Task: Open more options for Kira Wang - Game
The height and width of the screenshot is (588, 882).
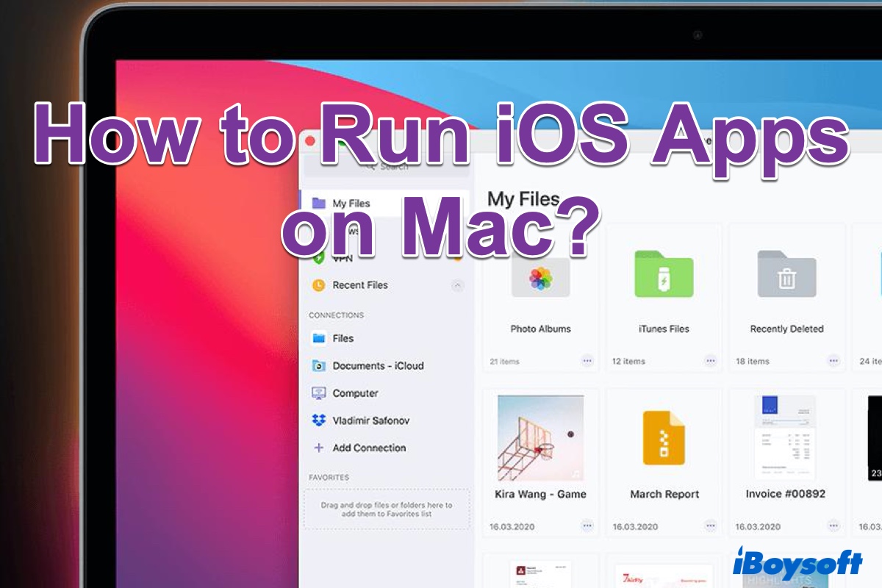Action: pyautogui.click(x=587, y=526)
